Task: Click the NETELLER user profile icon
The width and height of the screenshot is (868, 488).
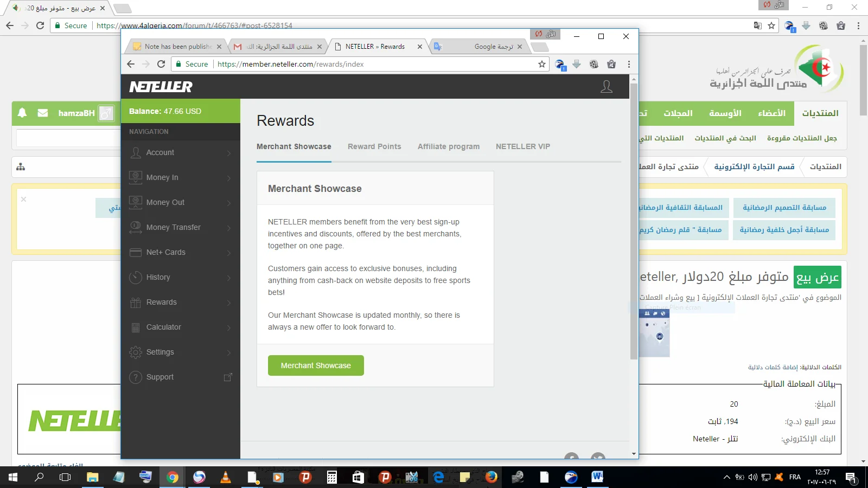Action: point(606,87)
